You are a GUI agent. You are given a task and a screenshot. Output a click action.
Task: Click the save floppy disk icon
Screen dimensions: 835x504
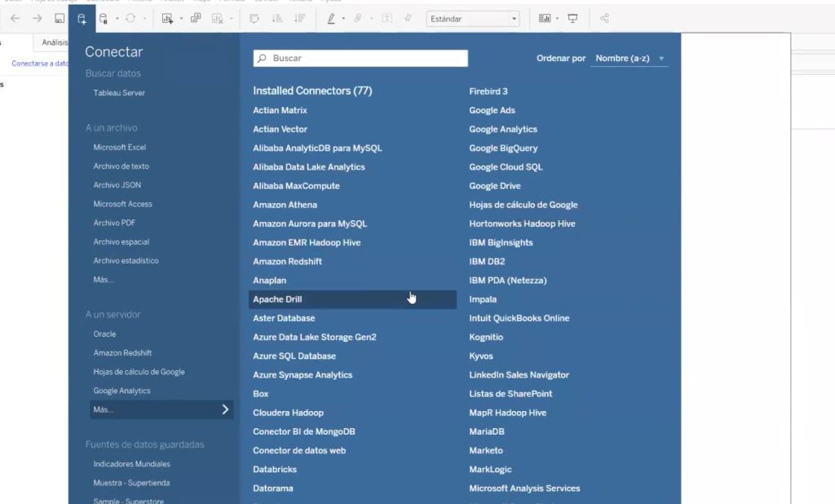tap(59, 19)
